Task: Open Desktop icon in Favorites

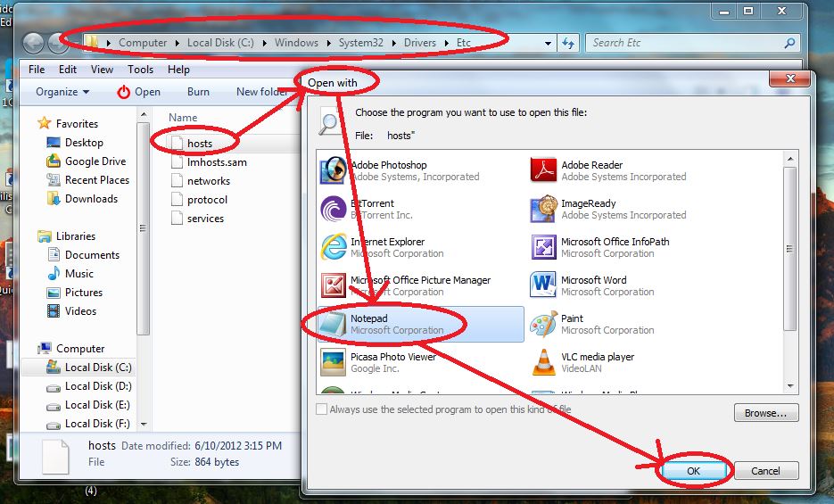Action: click(x=54, y=143)
